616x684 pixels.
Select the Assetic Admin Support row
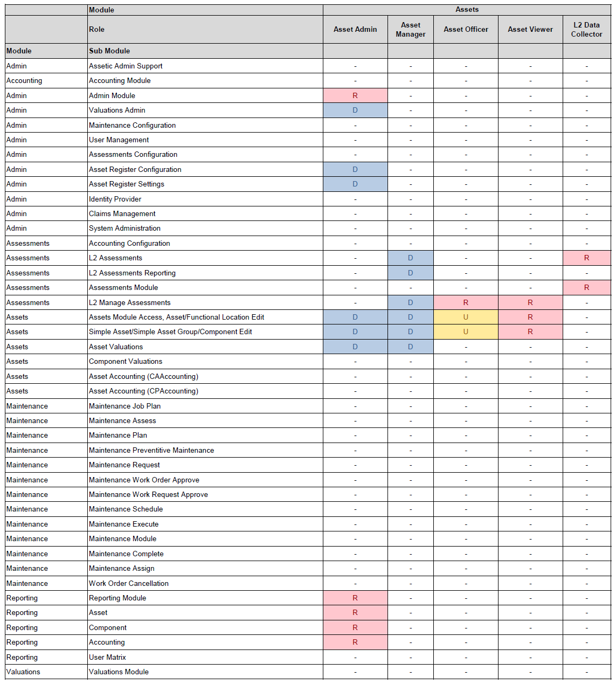click(x=308, y=66)
